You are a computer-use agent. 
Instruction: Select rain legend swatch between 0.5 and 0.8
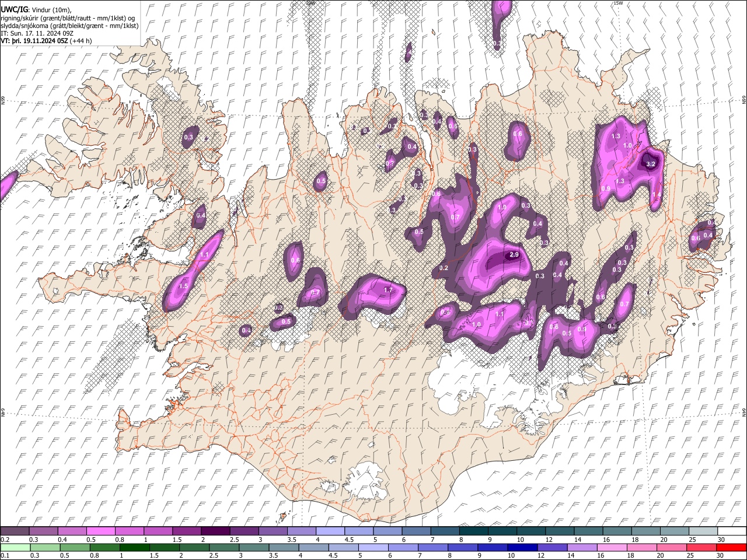click(75, 547)
